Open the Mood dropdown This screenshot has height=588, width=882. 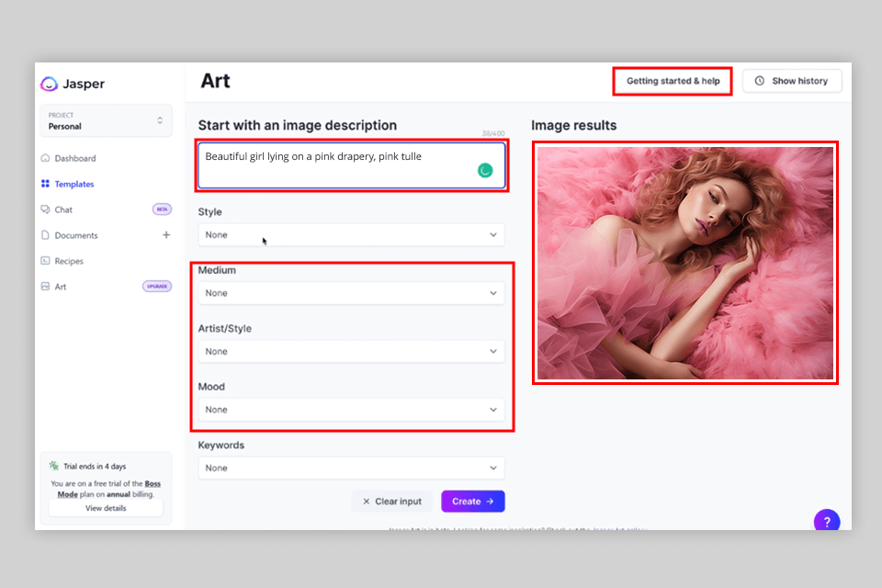pyautogui.click(x=352, y=410)
